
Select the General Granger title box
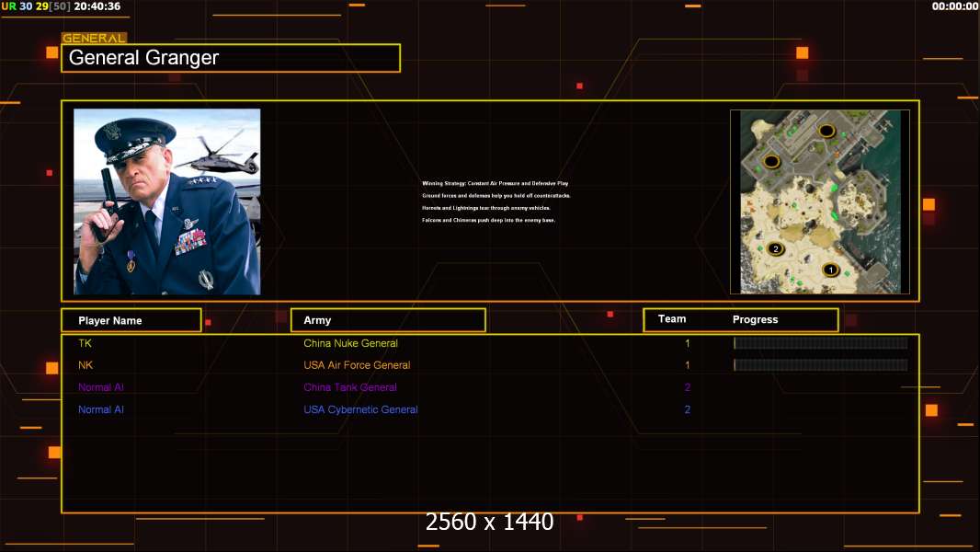coord(231,58)
